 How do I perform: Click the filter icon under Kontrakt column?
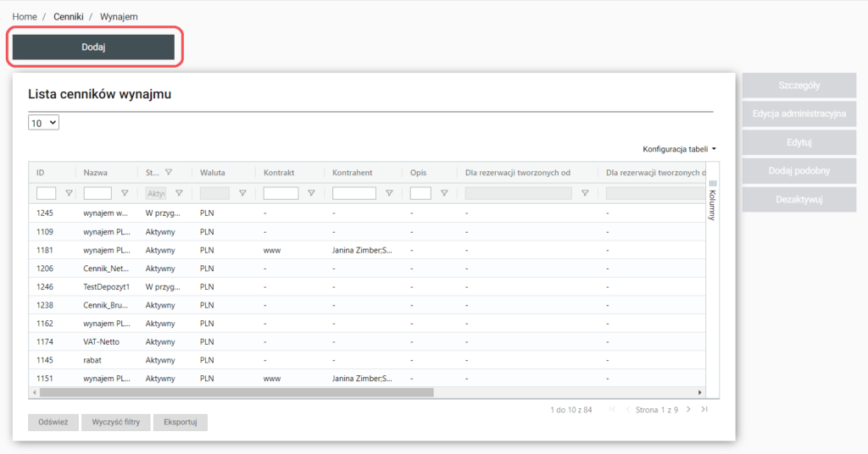click(x=312, y=193)
